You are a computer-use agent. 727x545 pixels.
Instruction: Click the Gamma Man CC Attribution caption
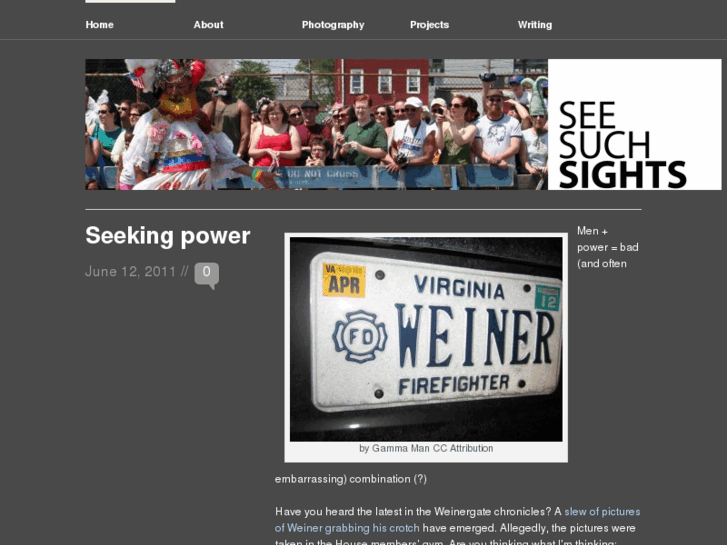426,449
